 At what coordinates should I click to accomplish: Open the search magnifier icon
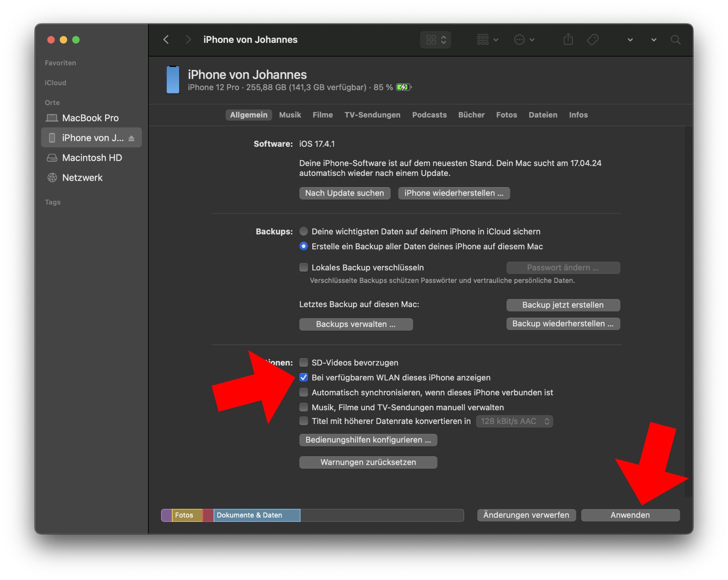coord(675,40)
